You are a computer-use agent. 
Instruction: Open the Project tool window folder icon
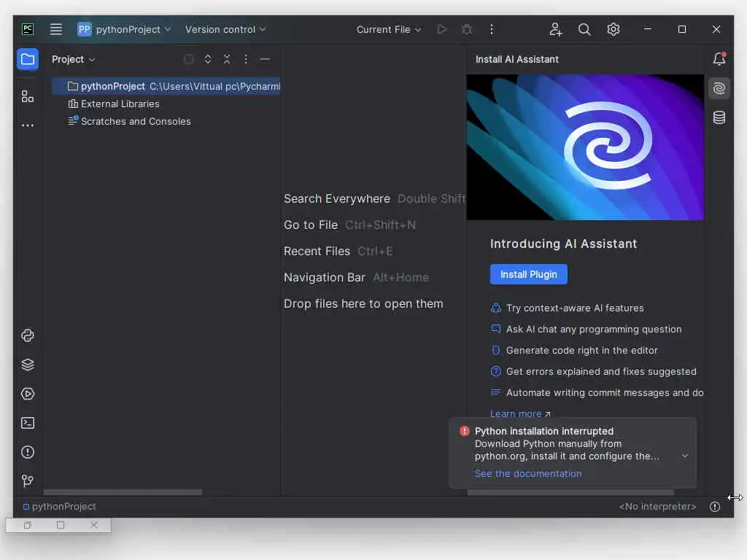(28, 60)
